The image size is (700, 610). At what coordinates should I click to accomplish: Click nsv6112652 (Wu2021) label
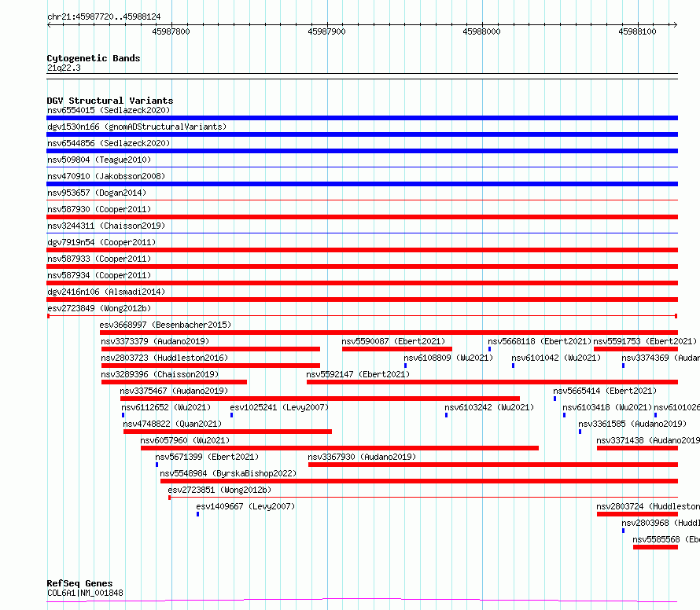point(166,407)
